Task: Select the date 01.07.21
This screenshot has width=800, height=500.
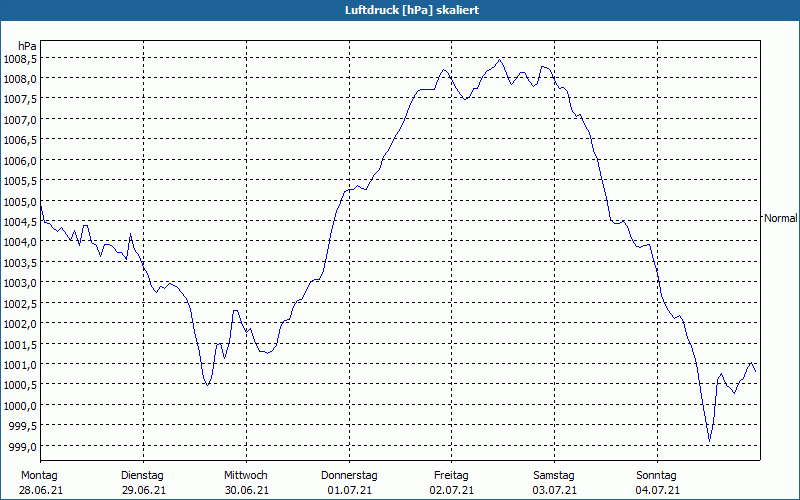Action: [349, 491]
